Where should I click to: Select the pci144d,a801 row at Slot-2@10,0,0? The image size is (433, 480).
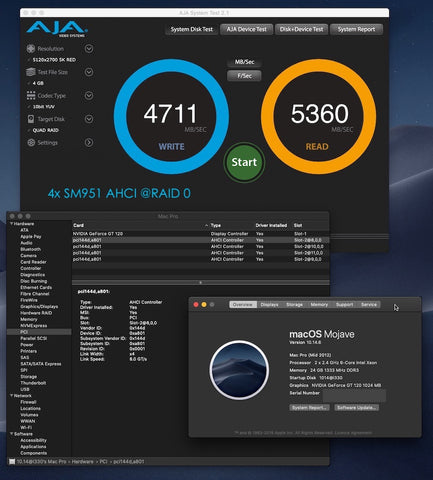click(201, 246)
